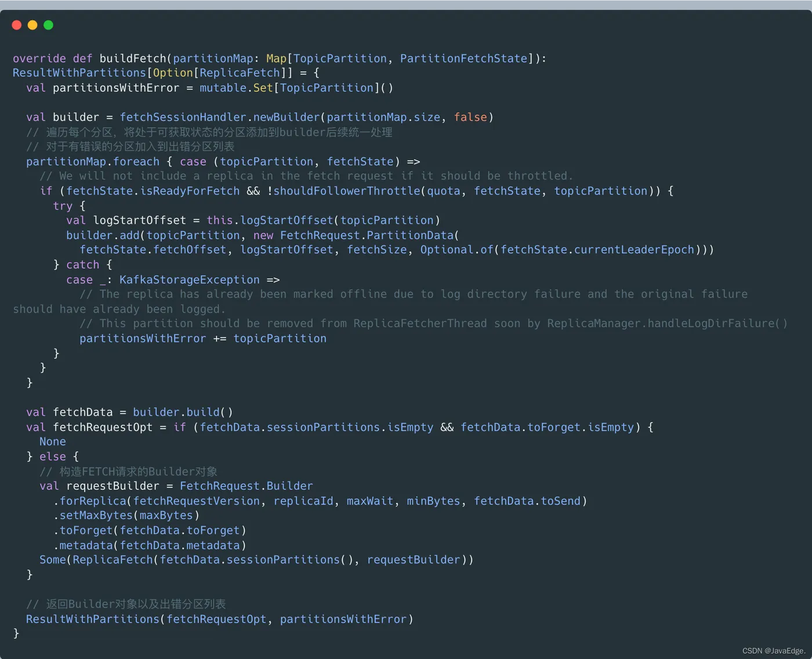
Task: Click 'Optional' in Optional.of
Action: pyautogui.click(x=447, y=250)
